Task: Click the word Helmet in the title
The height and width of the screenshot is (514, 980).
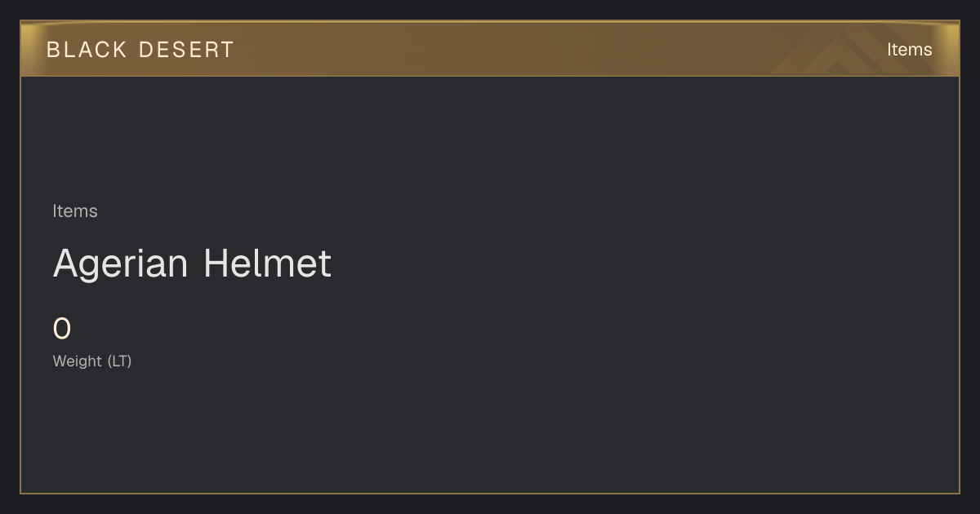Action: 267,264
